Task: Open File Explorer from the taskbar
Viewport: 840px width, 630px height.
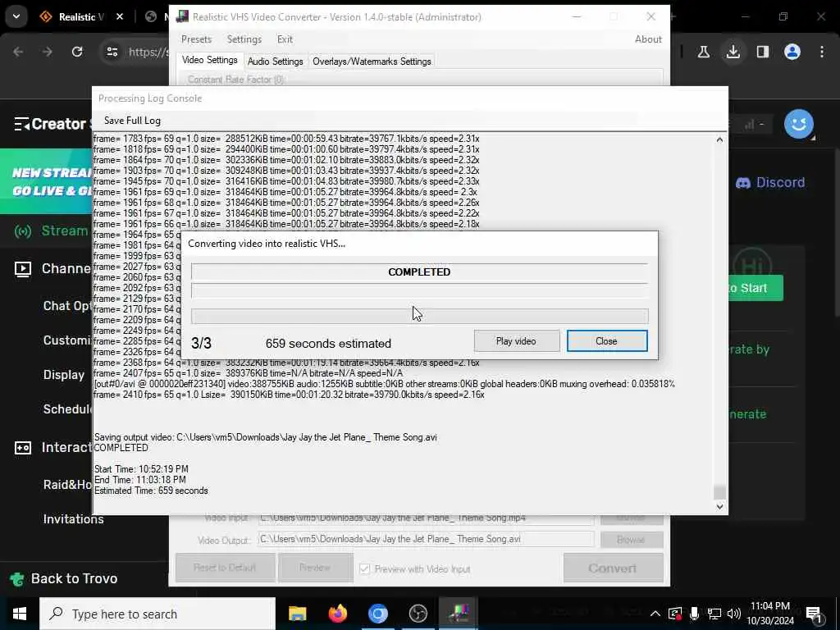Action: click(x=297, y=614)
